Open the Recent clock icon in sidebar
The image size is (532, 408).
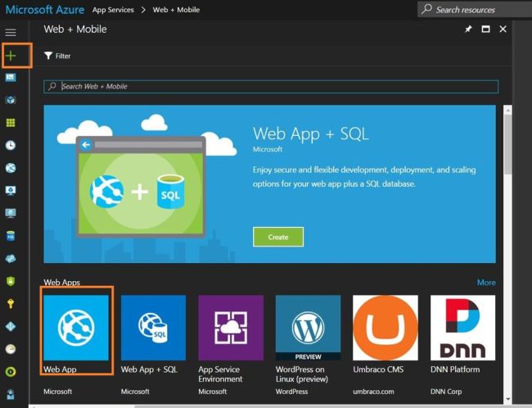(11, 145)
